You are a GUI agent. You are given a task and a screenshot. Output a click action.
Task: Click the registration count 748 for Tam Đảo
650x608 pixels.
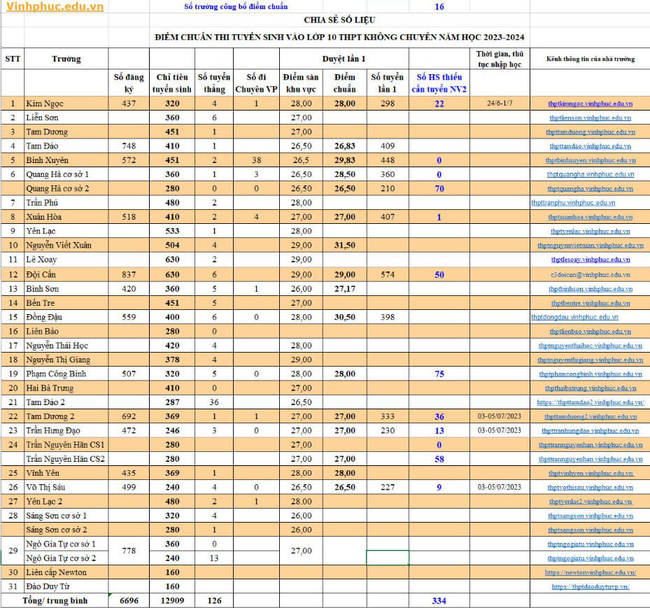pos(129,146)
